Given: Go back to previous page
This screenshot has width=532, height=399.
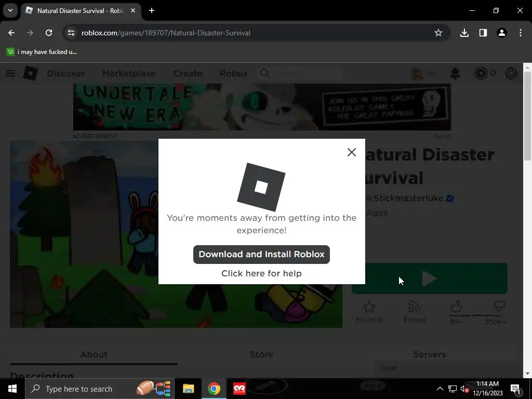Looking at the screenshot, I should [x=11, y=33].
